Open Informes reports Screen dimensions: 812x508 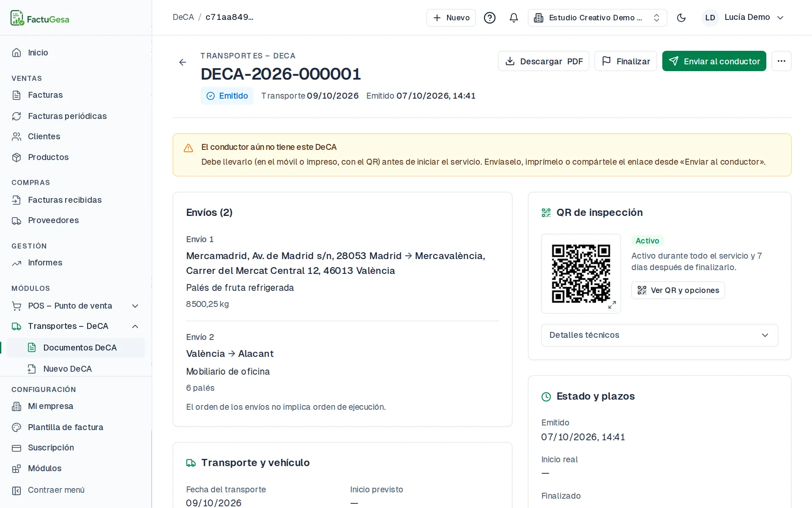tap(76, 262)
